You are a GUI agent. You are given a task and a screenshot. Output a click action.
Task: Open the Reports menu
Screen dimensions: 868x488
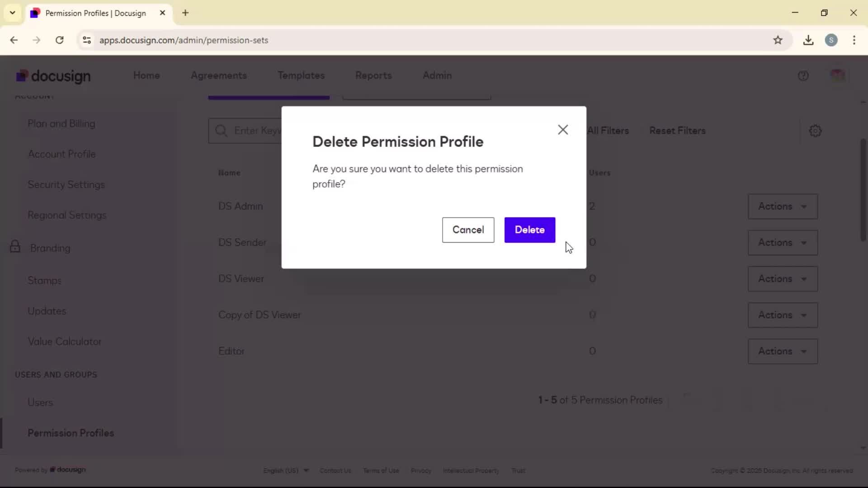click(x=373, y=75)
